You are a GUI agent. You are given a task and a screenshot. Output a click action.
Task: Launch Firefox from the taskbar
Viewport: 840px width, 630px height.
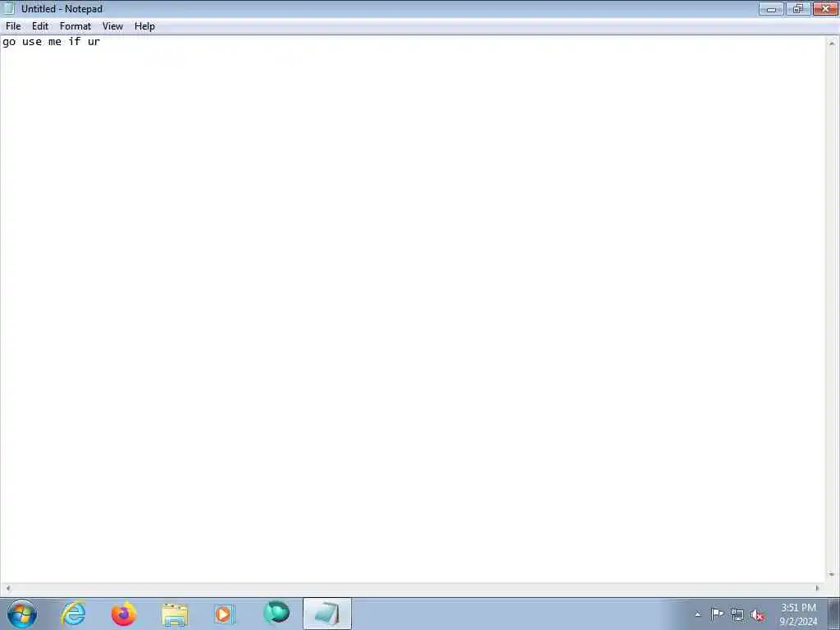[124, 614]
